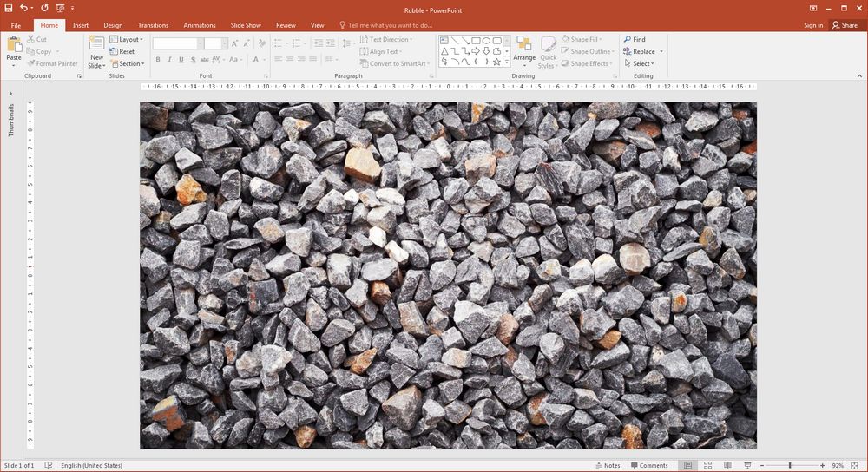Click Find in Editing group
Viewport: 868px width, 472px height.
click(x=635, y=39)
